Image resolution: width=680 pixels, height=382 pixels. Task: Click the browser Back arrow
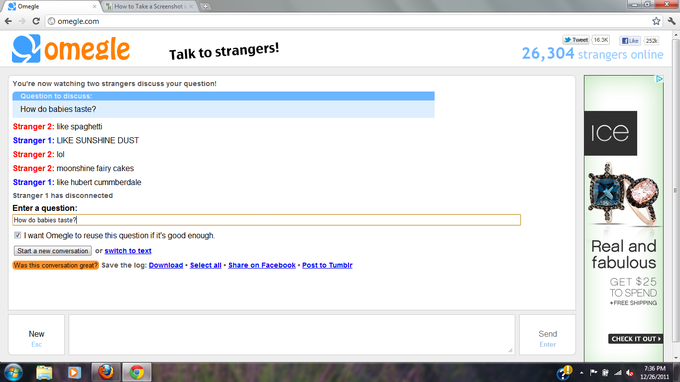click(x=8, y=21)
